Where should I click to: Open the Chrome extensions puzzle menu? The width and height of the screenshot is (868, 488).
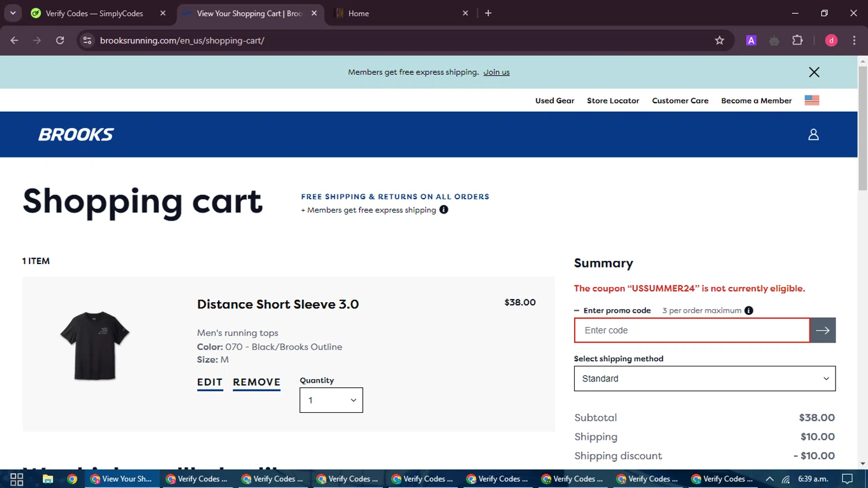tap(797, 41)
